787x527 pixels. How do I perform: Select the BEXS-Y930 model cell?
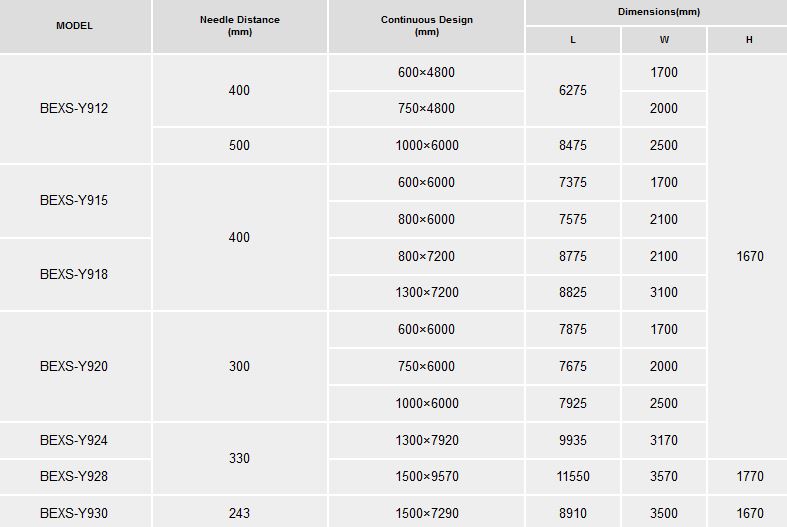[75, 512]
